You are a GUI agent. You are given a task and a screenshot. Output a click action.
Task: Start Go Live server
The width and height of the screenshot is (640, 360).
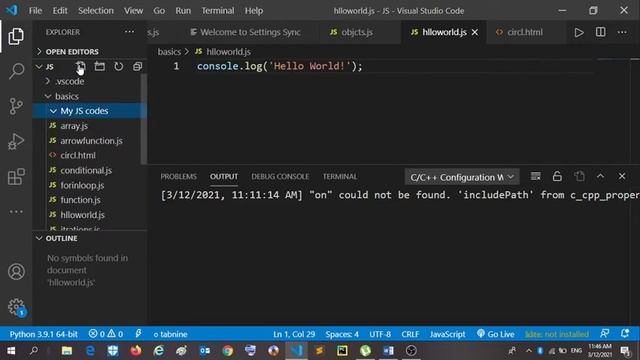pyautogui.click(x=496, y=334)
